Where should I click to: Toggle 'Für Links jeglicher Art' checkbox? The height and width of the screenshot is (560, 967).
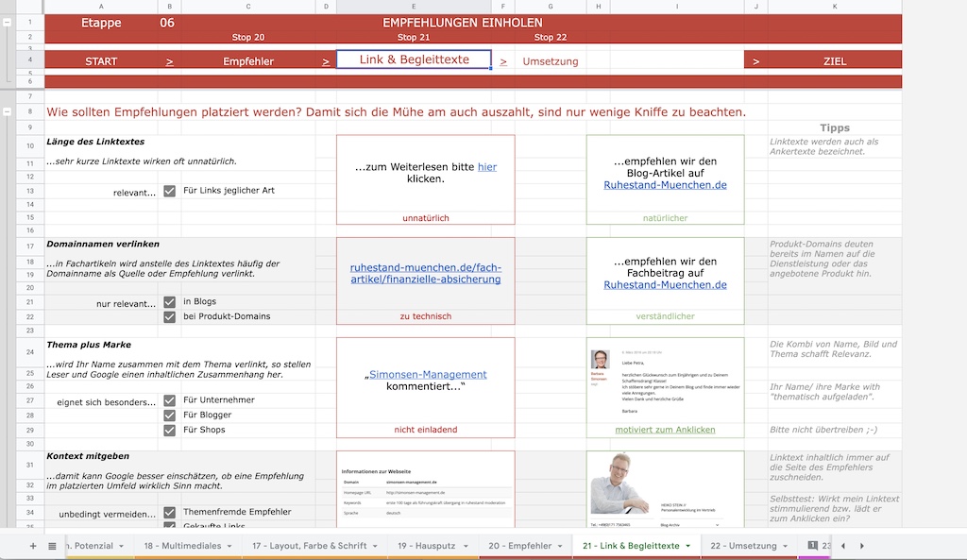click(170, 191)
